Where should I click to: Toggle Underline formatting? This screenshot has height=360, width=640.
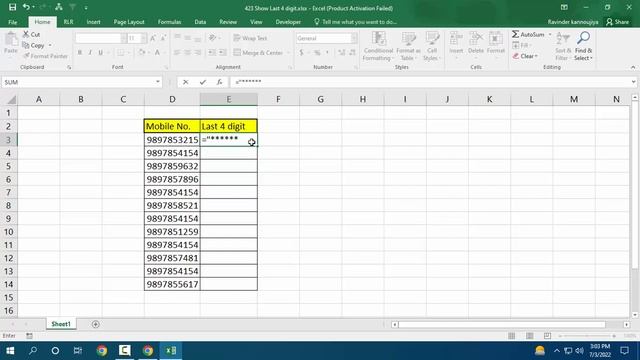(x=100, y=53)
